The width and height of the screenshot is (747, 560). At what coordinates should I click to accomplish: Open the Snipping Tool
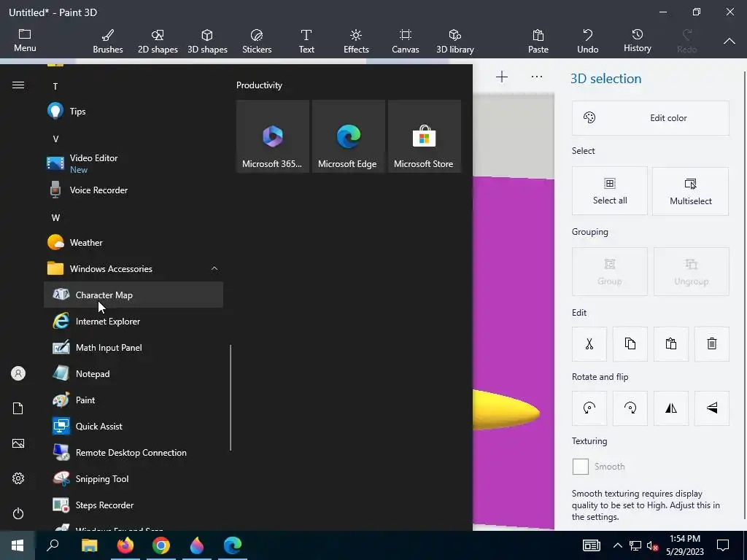click(133, 478)
